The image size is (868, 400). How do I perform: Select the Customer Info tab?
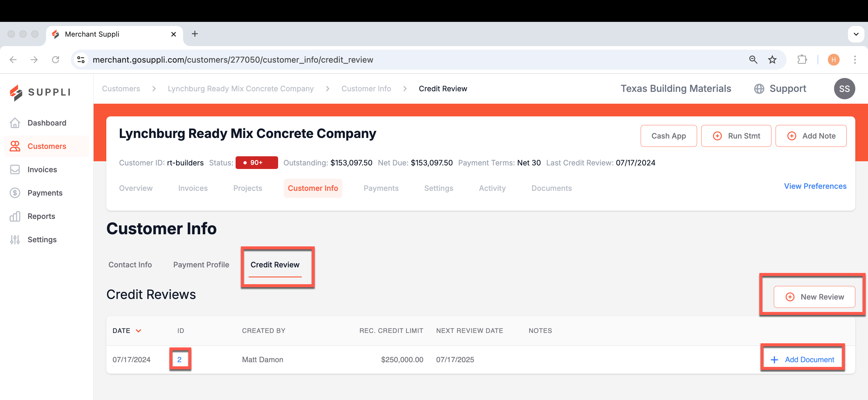click(313, 188)
